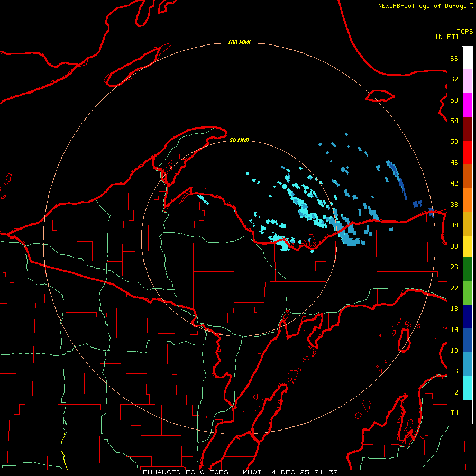Click the legend value 66
Image resolution: width=476 pixels, height=476 pixels.
454,59
